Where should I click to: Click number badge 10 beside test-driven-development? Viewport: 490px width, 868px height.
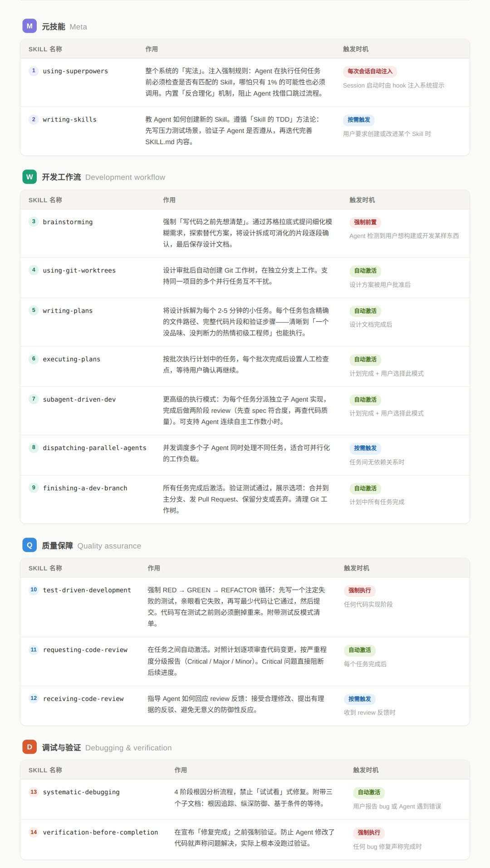point(34,590)
